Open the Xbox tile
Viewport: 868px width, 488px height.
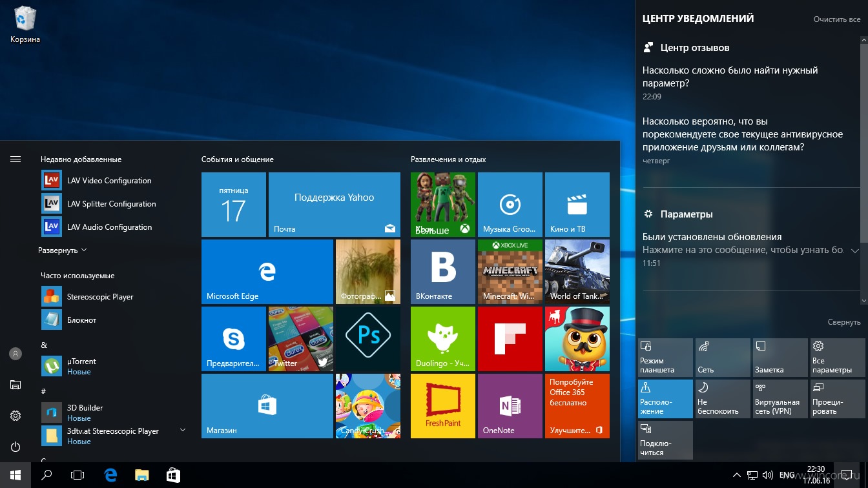(x=443, y=205)
